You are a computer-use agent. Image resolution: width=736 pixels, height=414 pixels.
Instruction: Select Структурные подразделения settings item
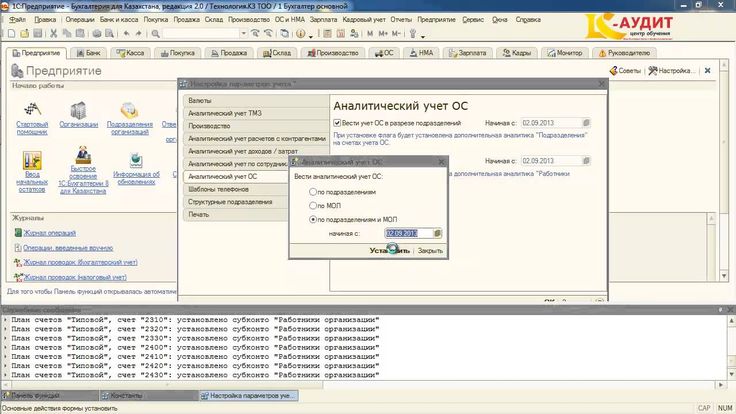click(x=236, y=202)
